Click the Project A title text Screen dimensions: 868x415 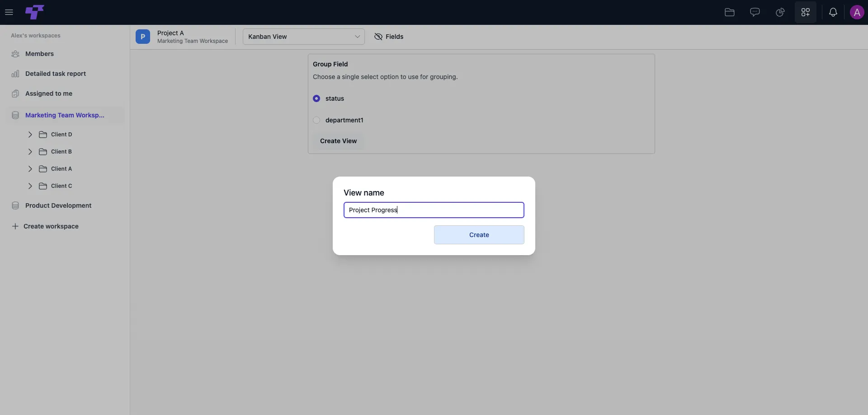[170, 33]
